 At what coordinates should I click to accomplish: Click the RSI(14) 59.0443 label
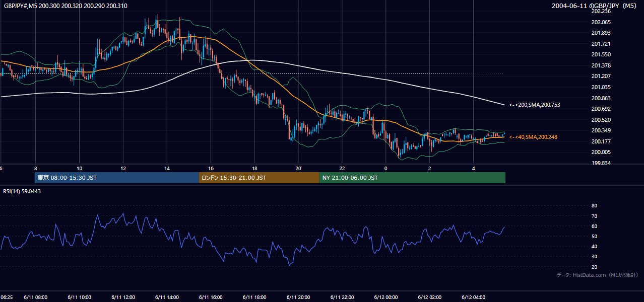tap(22, 191)
